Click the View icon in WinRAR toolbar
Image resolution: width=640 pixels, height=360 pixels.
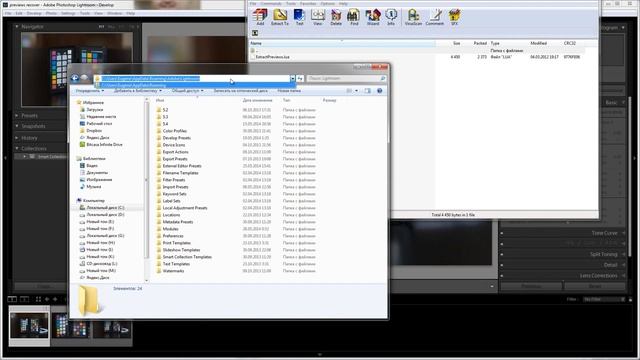[318, 16]
